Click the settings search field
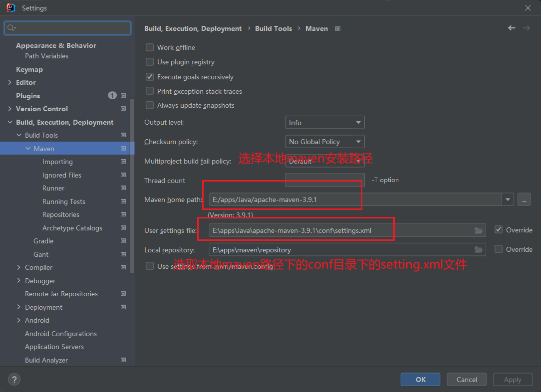This screenshot has width=541, height=392. tap(68, 28)
